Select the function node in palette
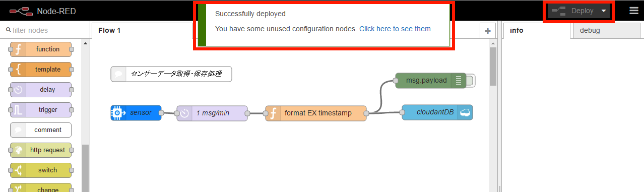This screenshot has height=192, width=644. (41, 49)
